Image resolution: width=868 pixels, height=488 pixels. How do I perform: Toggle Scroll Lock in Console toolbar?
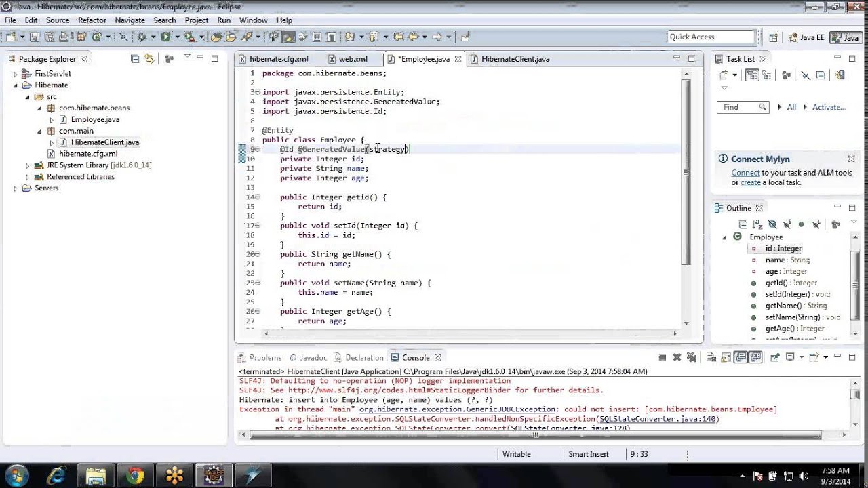(725, 357)
